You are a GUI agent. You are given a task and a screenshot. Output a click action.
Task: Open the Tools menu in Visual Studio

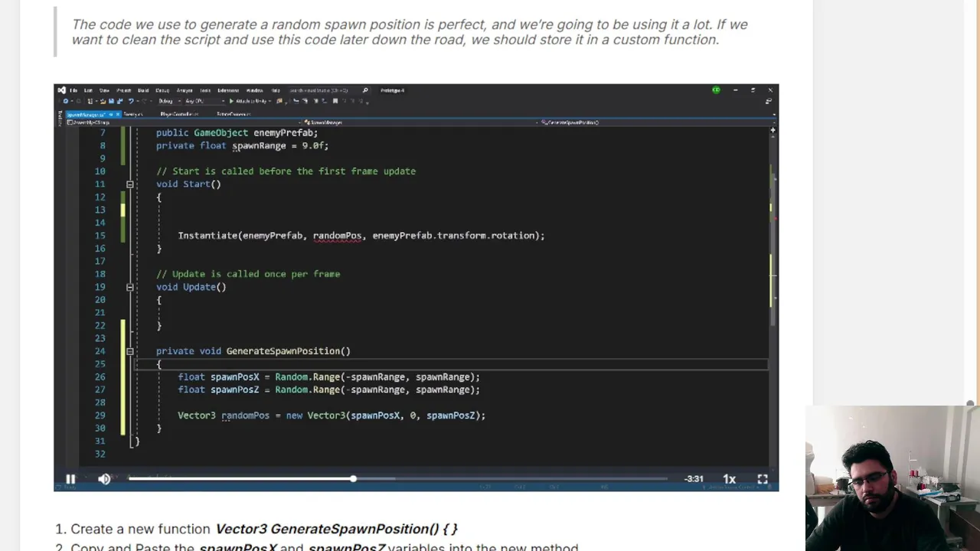pyautogui.click(x=205, y=90)
